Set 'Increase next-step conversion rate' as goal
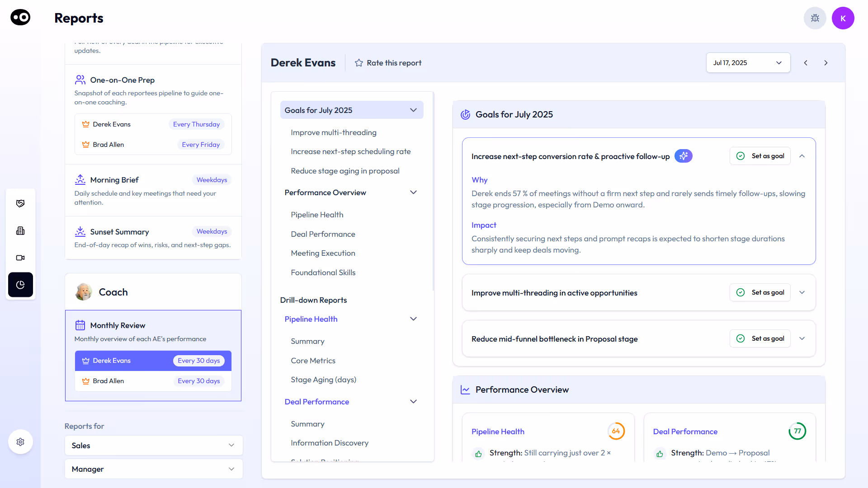 (760, 156)
